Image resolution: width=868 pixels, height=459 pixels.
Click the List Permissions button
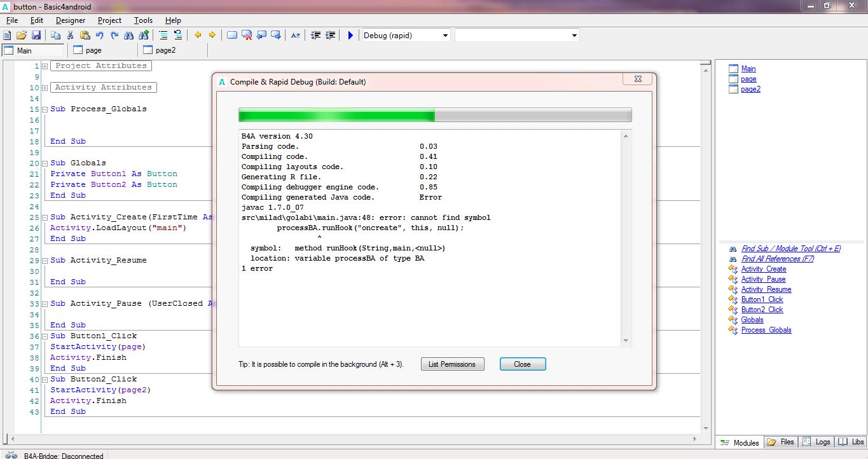pos(452,364)
